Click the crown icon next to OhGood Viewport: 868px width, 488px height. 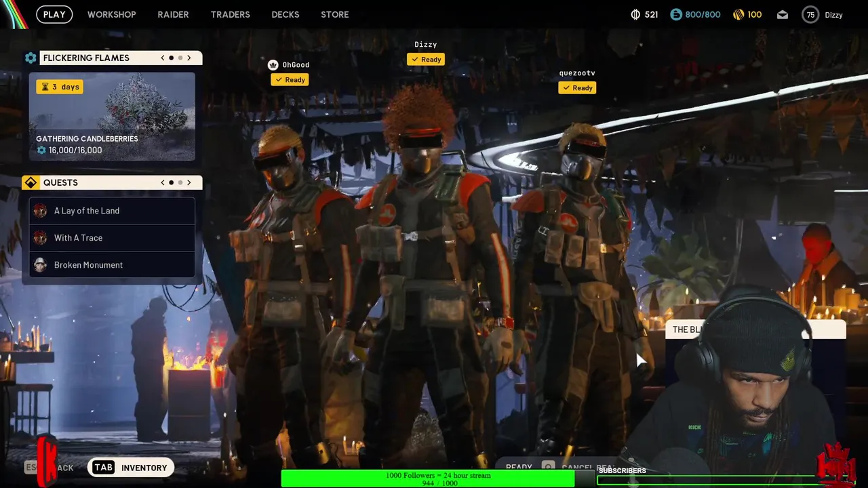click(273, 65)
